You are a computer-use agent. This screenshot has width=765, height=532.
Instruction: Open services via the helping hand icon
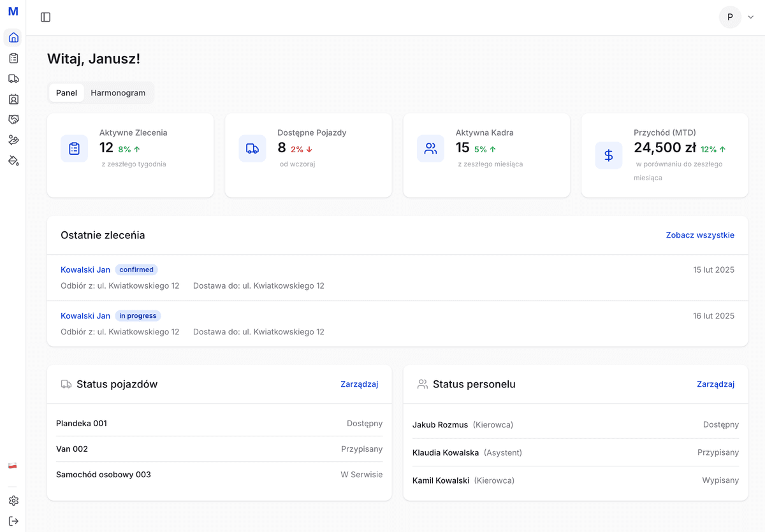click(13, 140)
